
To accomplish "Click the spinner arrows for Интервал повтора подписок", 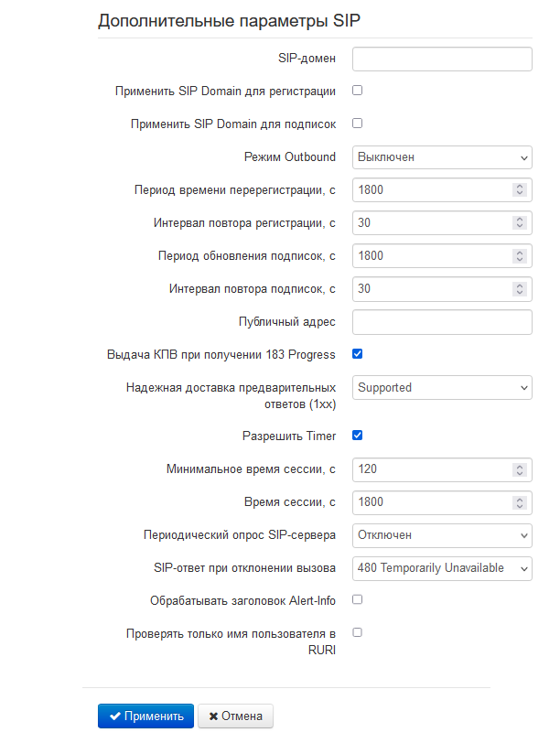I will tap(520, 289).
